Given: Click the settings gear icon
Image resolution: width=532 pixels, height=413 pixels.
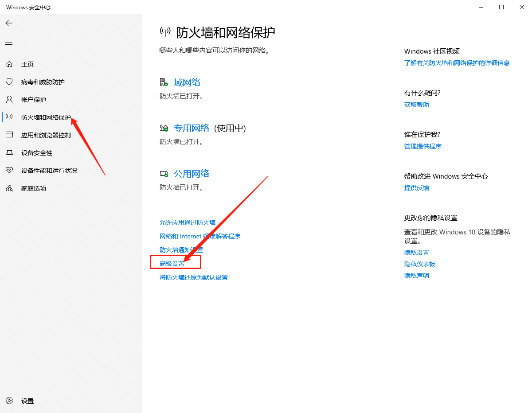Looking at the screenshot, I should pos(9,401).
